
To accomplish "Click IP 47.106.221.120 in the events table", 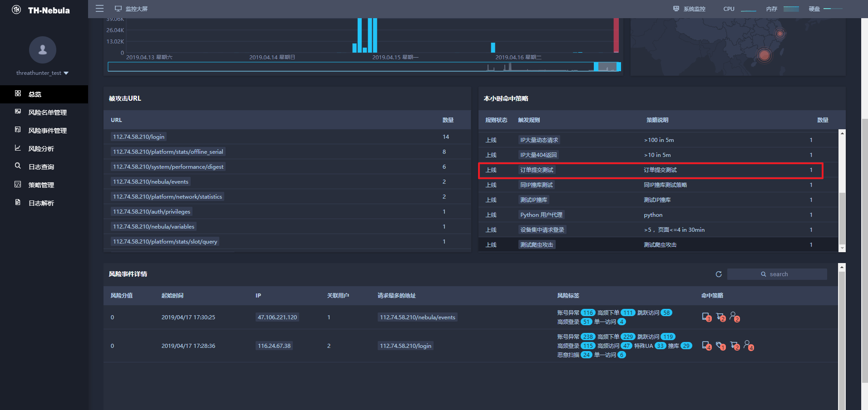I will (277, 317).
